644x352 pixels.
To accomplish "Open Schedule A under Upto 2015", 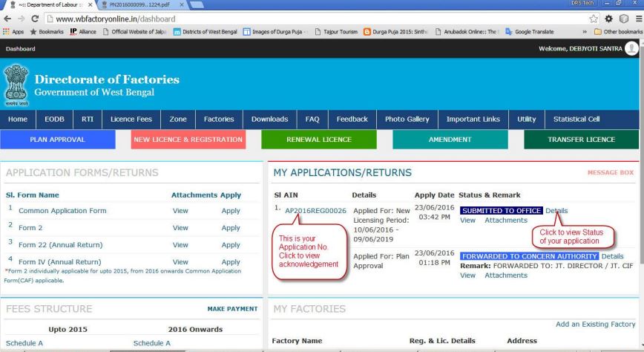I will pyautogui.click(x=24, y=343).
